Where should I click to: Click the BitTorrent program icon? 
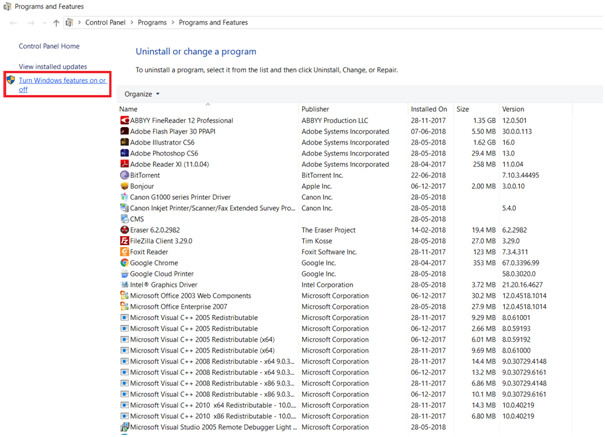[x=124, y=175]
